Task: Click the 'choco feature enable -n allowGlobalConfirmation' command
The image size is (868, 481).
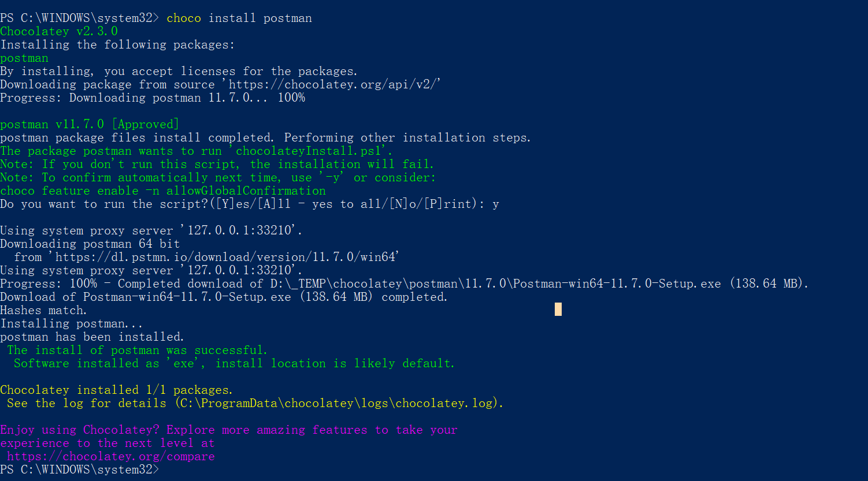Action: [163, 191]
